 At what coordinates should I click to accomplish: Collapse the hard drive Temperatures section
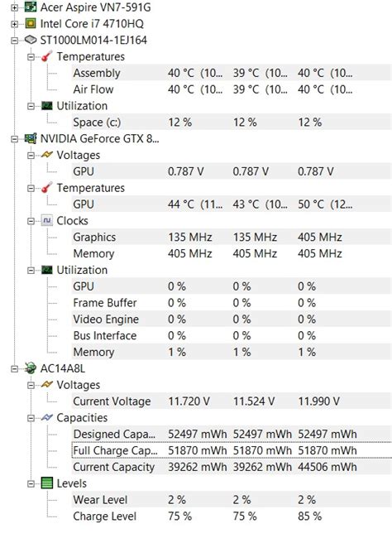(31, 57)
